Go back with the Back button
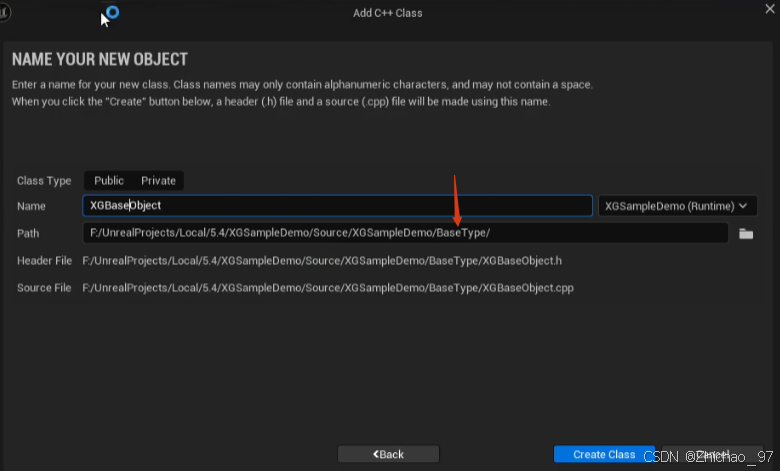This screenshot has height=471, width=780. (x=388, y=454)
